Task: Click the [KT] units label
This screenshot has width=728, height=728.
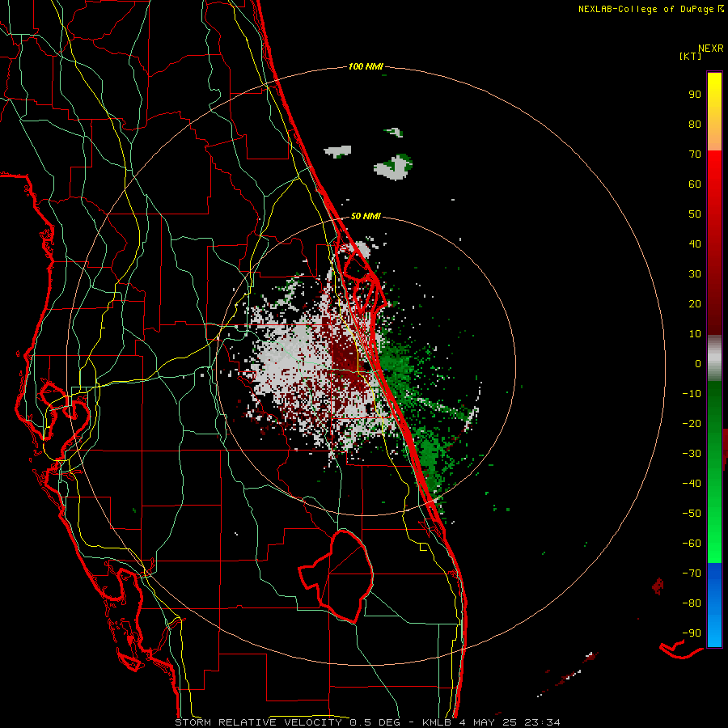Action: click(690, 56)
